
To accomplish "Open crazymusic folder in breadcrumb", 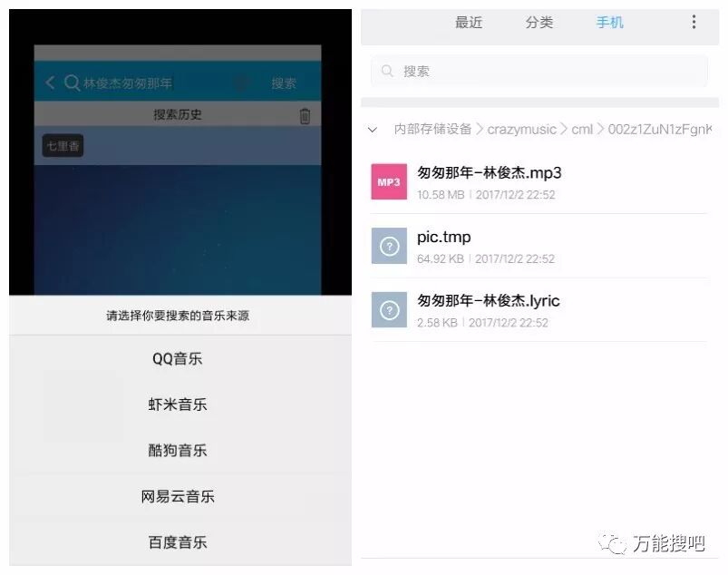I will tap(521, 129).
